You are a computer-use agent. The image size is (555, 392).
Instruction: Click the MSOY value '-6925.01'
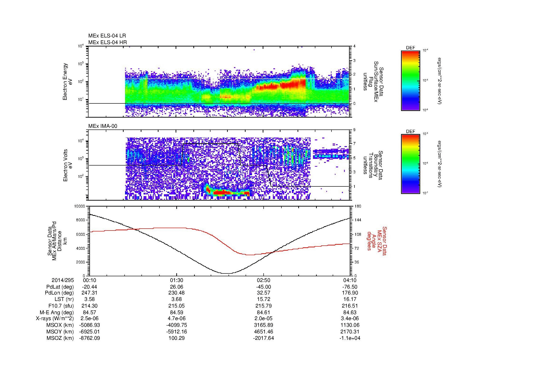point(89,332)
